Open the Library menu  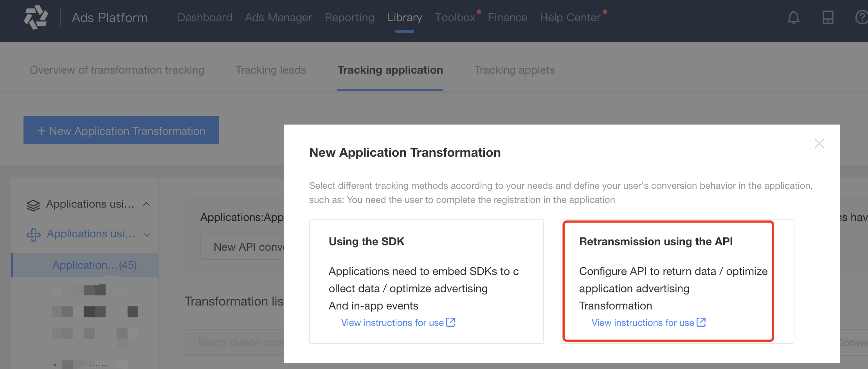coord(404,18)
